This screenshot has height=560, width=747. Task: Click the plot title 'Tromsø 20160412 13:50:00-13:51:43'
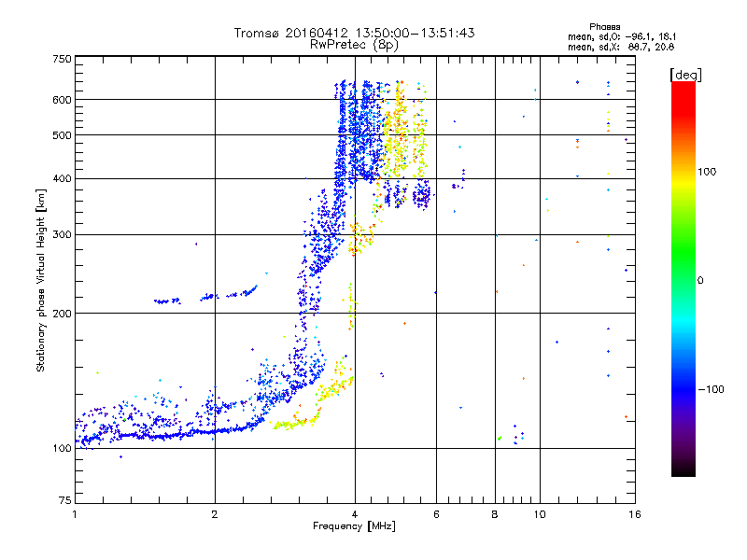tap(354, 33)
